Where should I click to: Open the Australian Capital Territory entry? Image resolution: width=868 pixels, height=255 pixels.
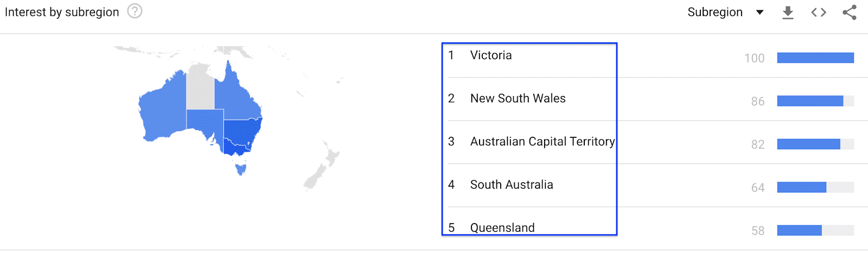tap(542, 142)
